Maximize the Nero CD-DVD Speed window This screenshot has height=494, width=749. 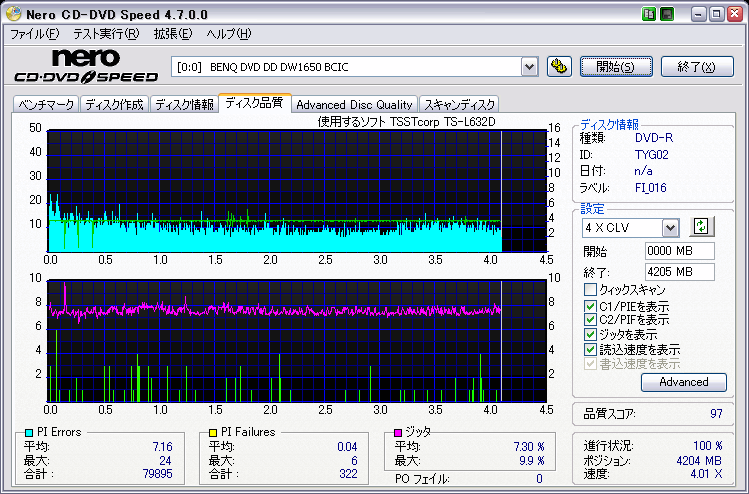coord(717,14)
